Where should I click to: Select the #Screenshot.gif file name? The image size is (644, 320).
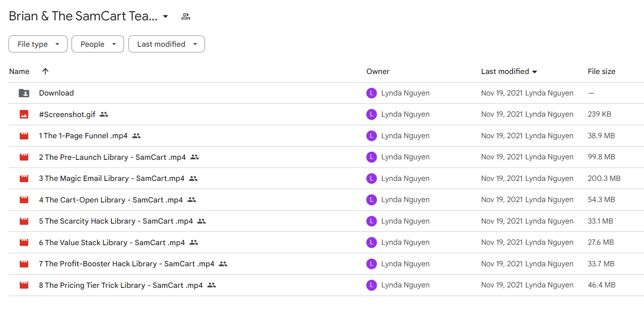click(x=67, y=115)
